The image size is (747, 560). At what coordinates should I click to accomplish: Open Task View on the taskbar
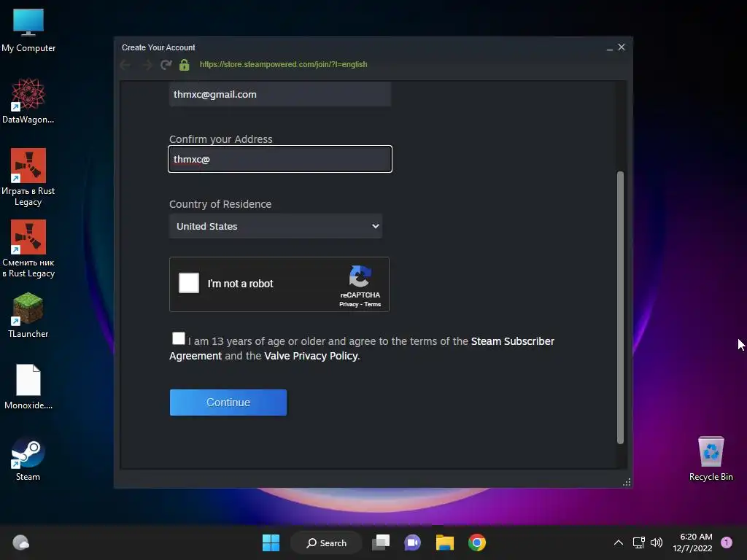click(x=381, y=542)
